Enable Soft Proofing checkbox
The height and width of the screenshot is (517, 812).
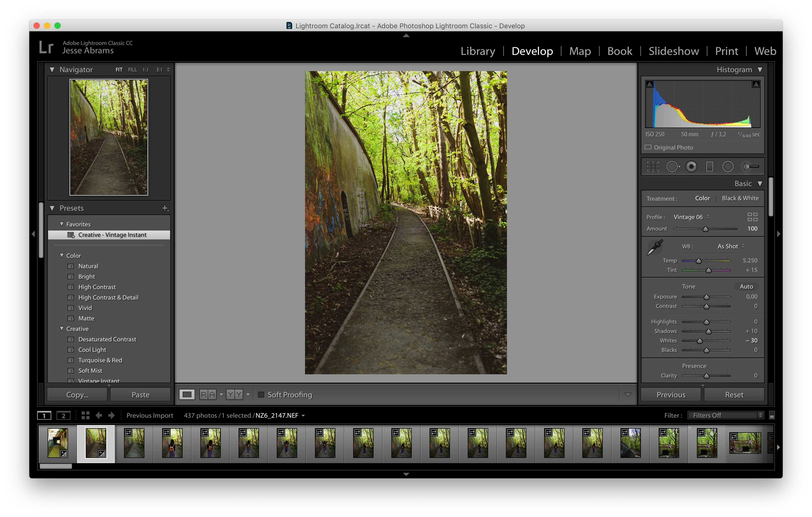(261, 395)
